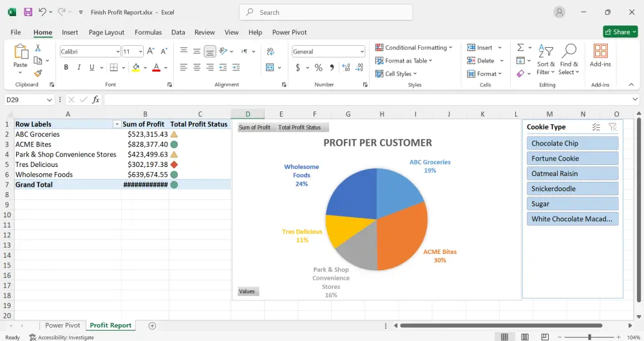Switch to Page Layout view icon
The width and height of the screenshot is (644, 341).
click(525, 337)
